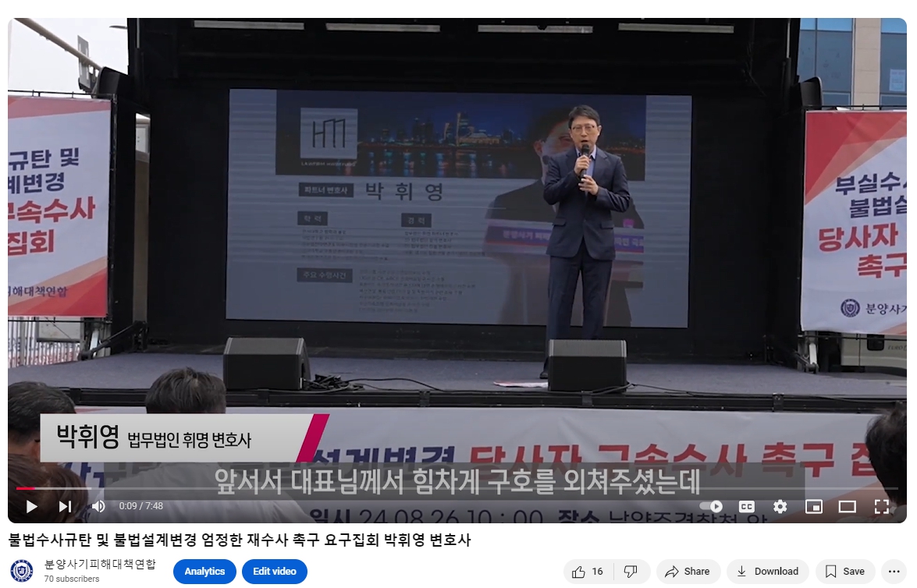917x588 pixels.
Task: Play the video
Action: pyautogui.click(x=31, y=506)
